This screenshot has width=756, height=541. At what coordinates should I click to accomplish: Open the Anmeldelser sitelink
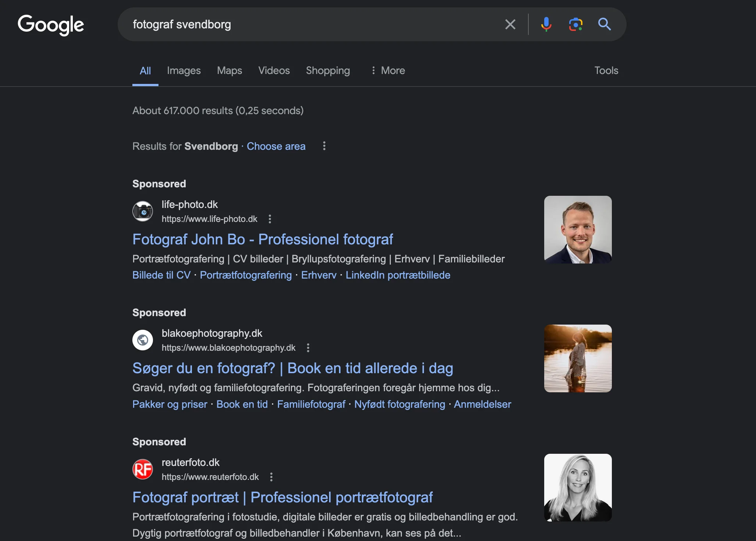tap(482, 404)
